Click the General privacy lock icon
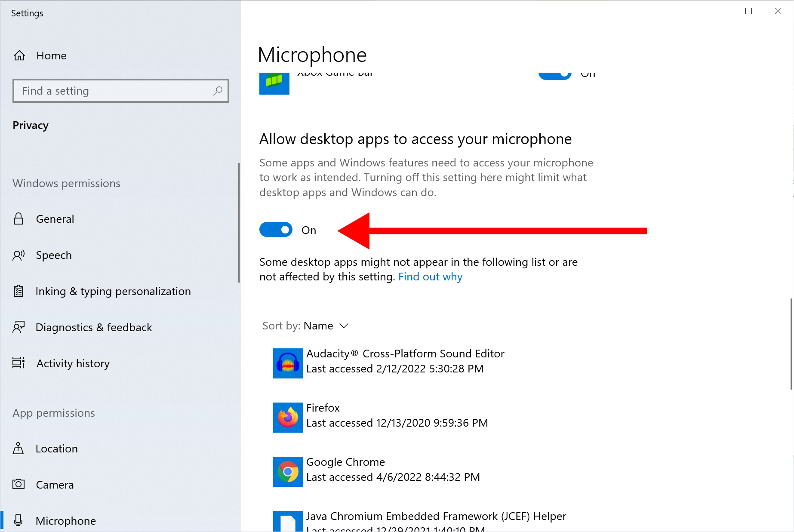This screenshot has height=532, width=794. tap(19, 218)
